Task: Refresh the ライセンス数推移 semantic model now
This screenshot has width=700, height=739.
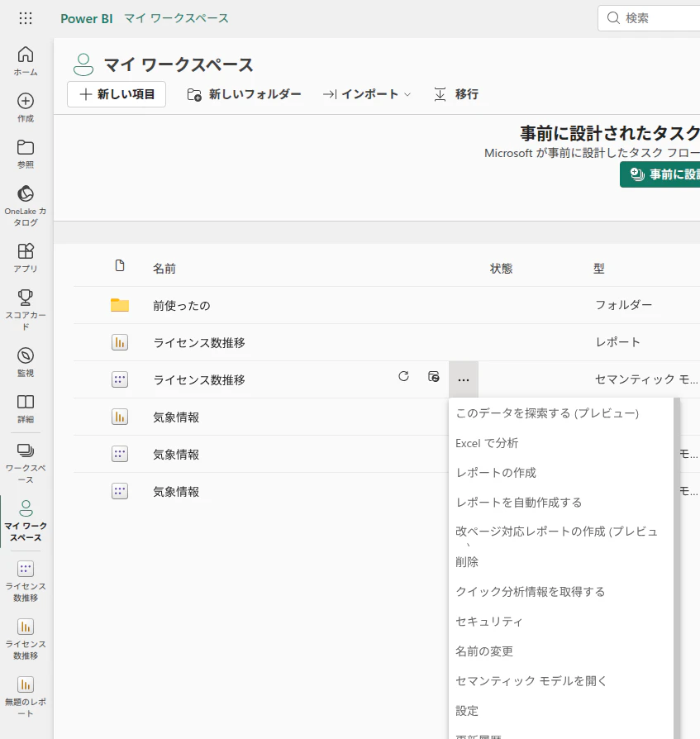Action: click(x=403, y=376)
